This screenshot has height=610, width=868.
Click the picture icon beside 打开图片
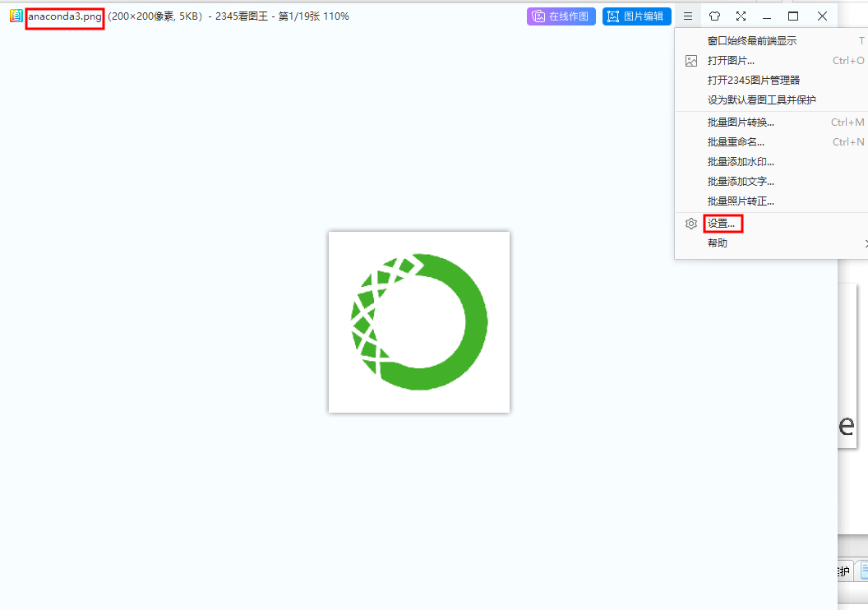[x=690, y=61]
